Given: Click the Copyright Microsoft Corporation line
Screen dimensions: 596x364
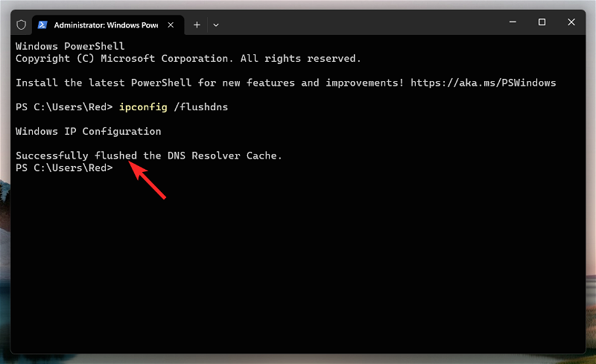Looking at the screenshot, I should coord(188,59).
